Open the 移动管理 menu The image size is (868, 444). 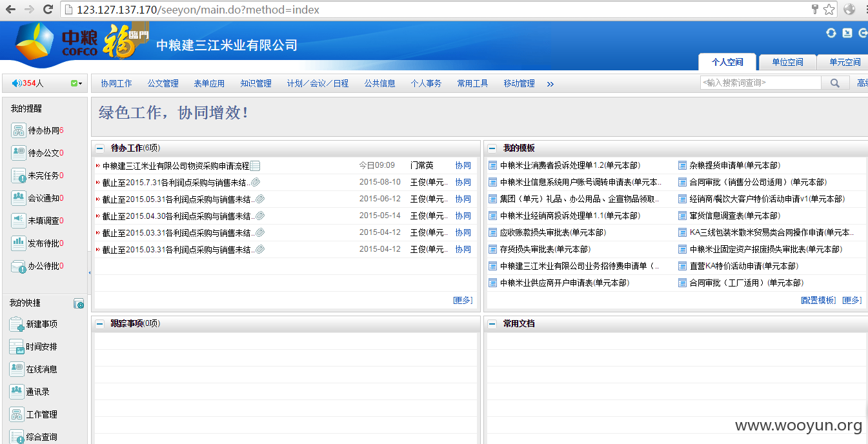pyautogui.click(x=519, y=83)
